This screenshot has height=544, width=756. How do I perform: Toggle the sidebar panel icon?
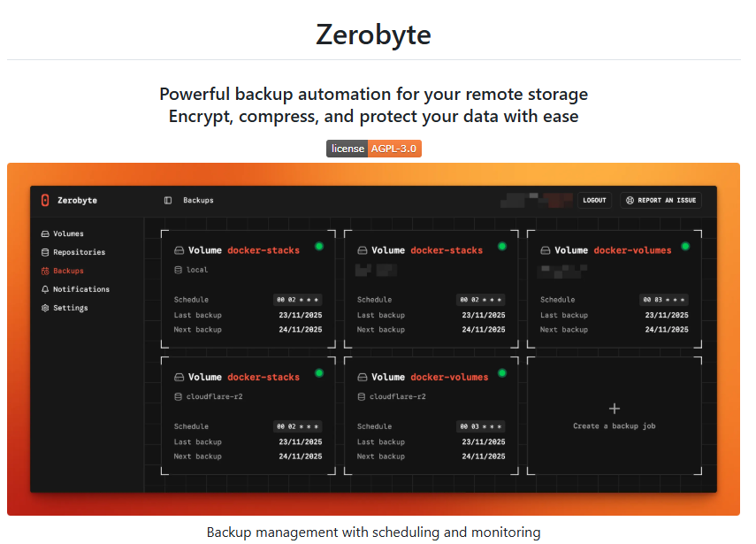168,200
